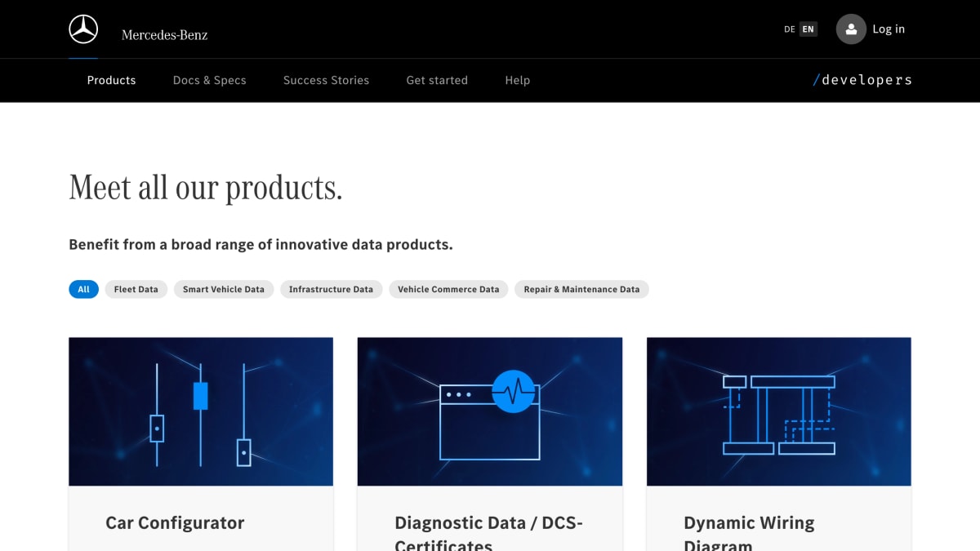Open the Help menu item
The height and width of the screenshot is (551, 980).
pos(518,80)
